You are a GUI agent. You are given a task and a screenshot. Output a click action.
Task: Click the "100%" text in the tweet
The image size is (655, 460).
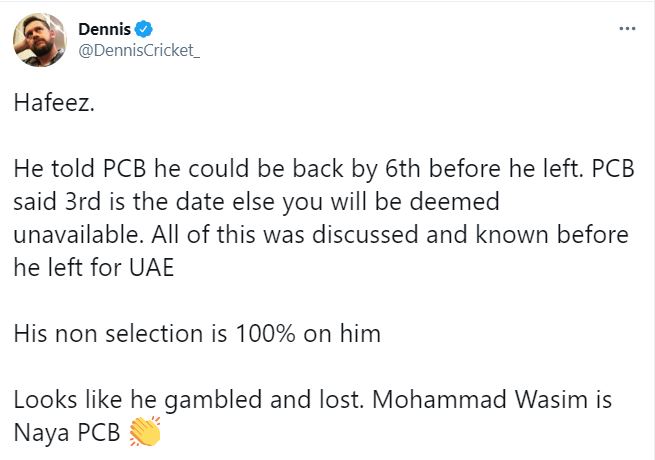click(254, 334)
